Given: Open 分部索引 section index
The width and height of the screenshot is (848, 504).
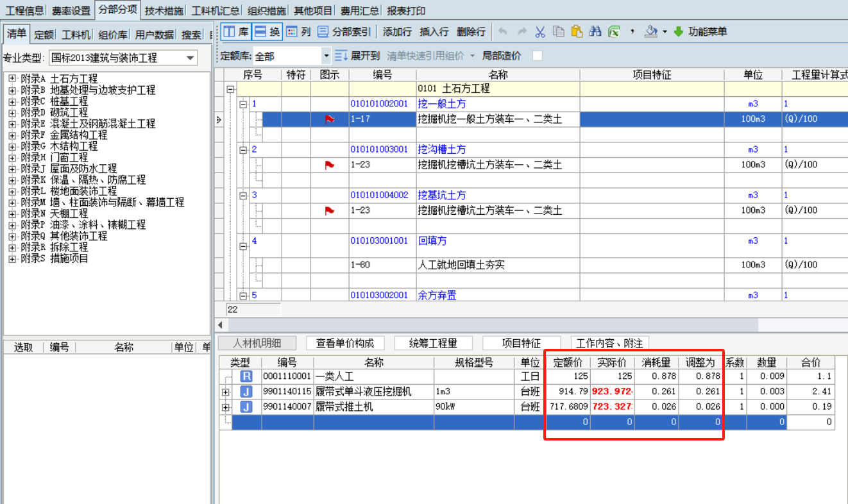Looking at the screenshot, I should tap(344, 31).
